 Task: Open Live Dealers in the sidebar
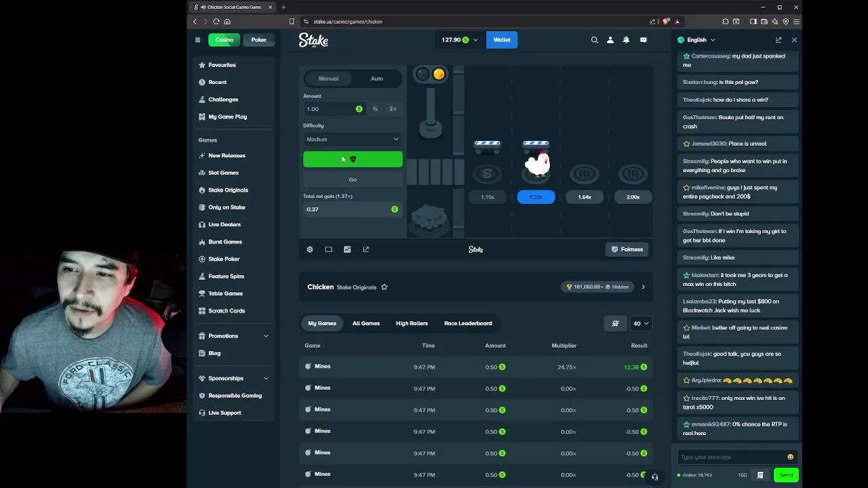(x=233, y=224)
